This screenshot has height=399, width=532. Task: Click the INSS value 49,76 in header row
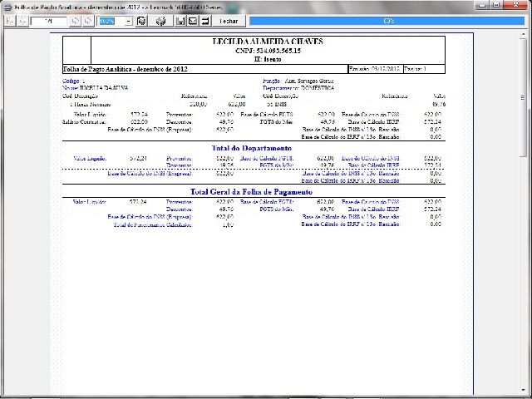439,105
